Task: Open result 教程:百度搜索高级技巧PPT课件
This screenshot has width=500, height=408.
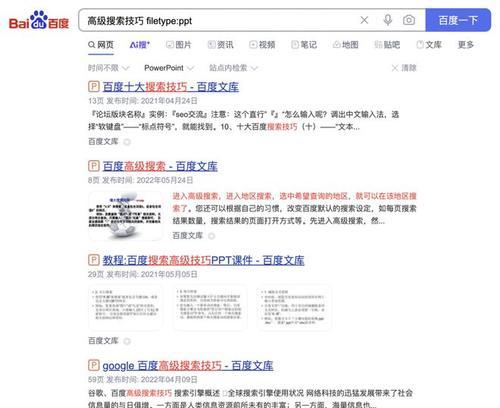Action: 203,260
